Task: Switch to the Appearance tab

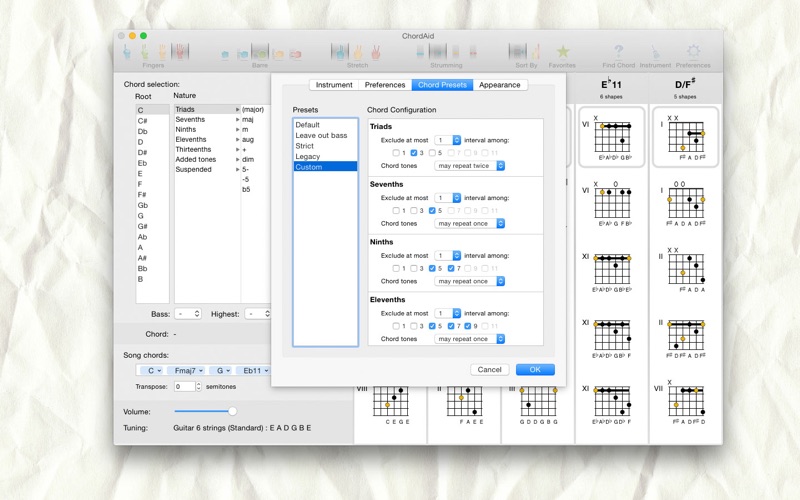Action: coord(500,85)
